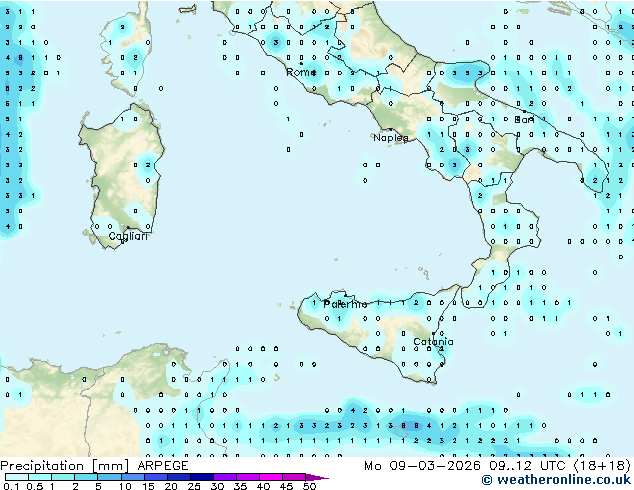The height and width of the screenshot is (490, 634).
Task: Click the Cagliari city label
Action: (x=128, y=236)
